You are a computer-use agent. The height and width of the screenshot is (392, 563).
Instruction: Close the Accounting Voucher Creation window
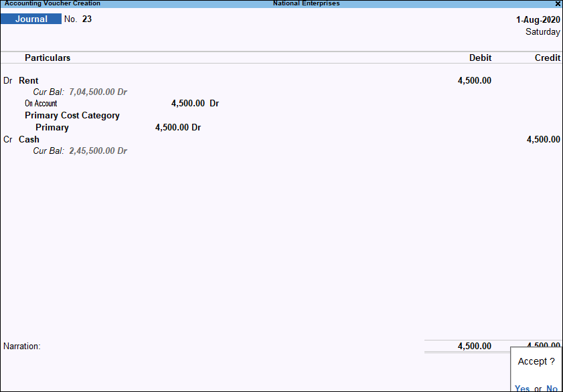pos(558,3)
